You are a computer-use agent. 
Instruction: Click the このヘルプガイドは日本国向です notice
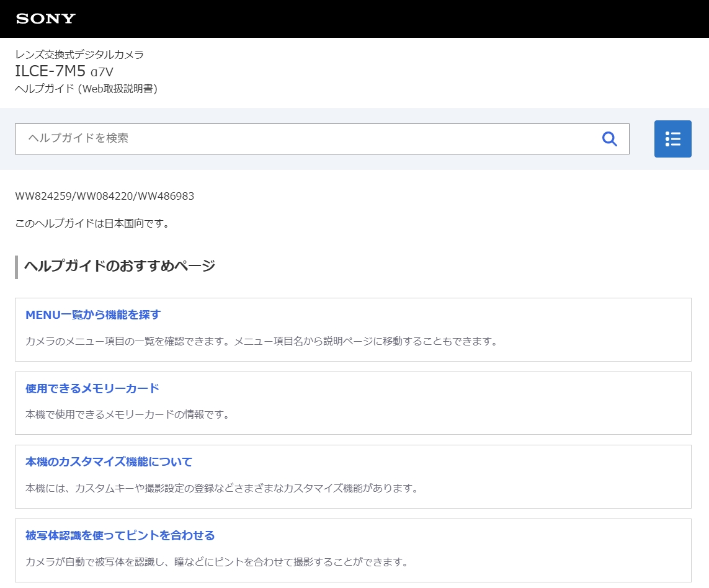tap(92, 223)
